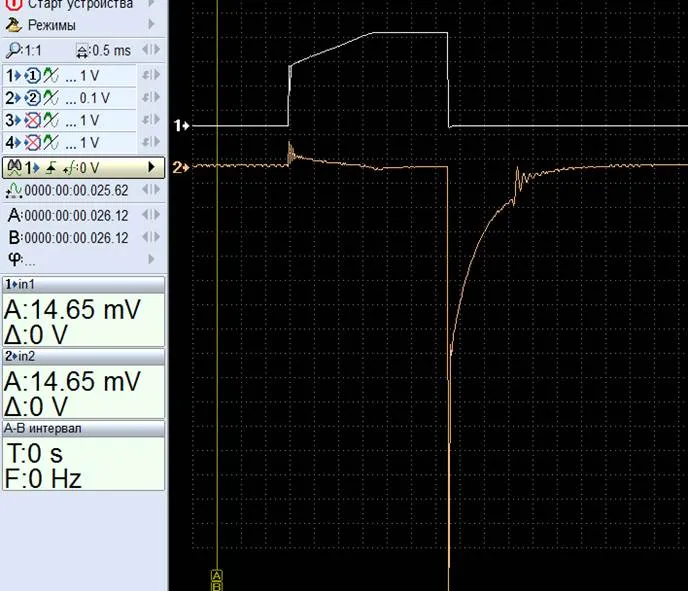
Task: Expand the φ phase row arrow
Action: (151, 259)
